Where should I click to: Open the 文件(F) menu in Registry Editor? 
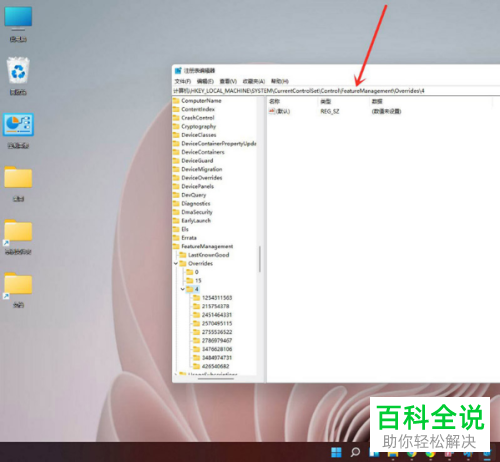coord(183,81)
